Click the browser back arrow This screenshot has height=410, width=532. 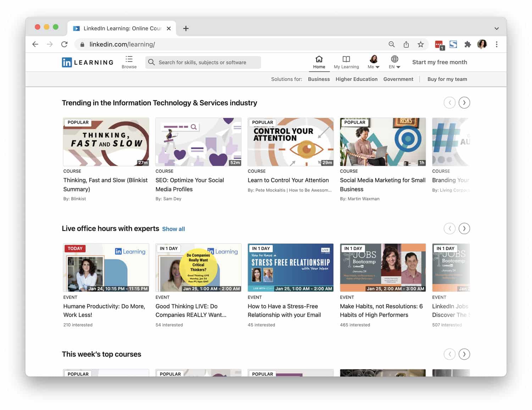coord(35,44)
